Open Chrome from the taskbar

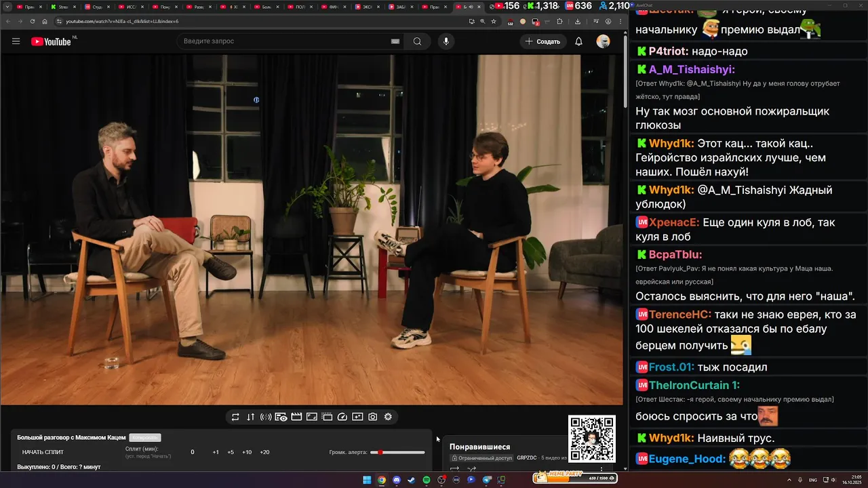[x=382, y=480]
